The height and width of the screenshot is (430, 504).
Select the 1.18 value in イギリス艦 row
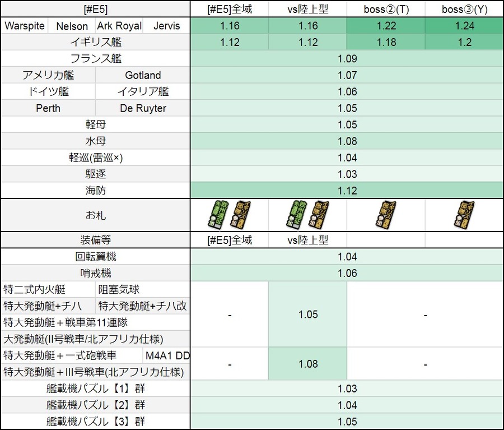(x=386, y=42)
